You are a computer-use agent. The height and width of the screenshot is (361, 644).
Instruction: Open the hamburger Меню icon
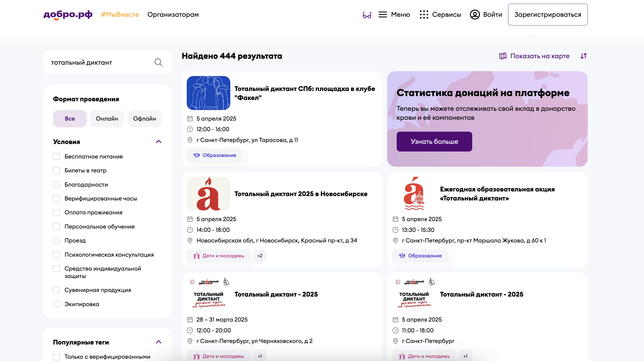click(x=383, y=15)
